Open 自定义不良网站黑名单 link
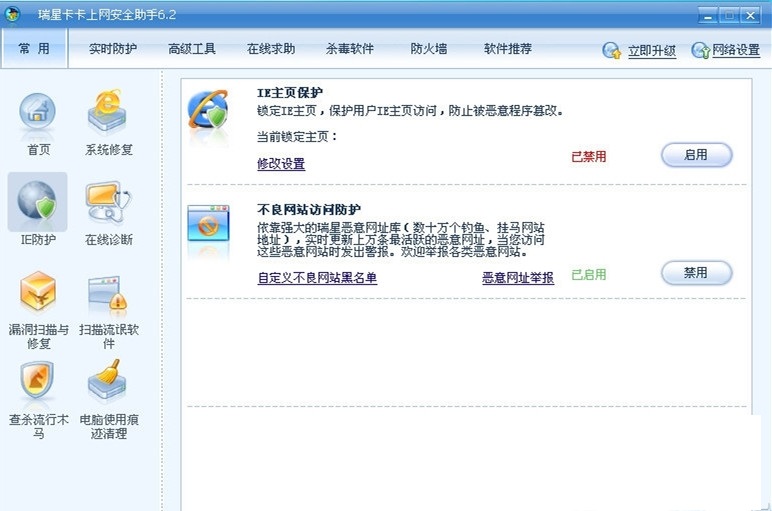The image size is (772, 511). click(x=318, y=278)
